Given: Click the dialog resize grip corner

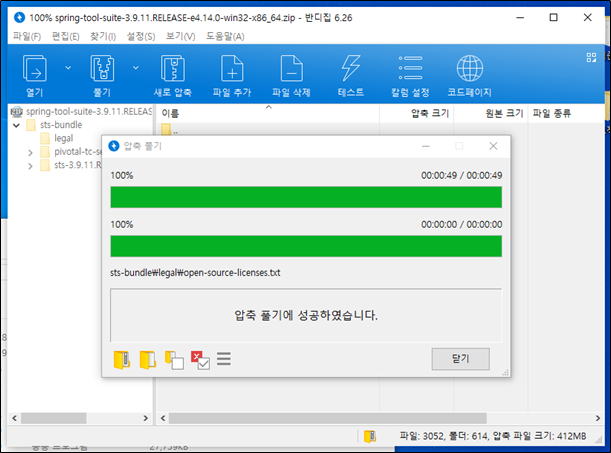Looking at the screenshot, I should [506, 373].
